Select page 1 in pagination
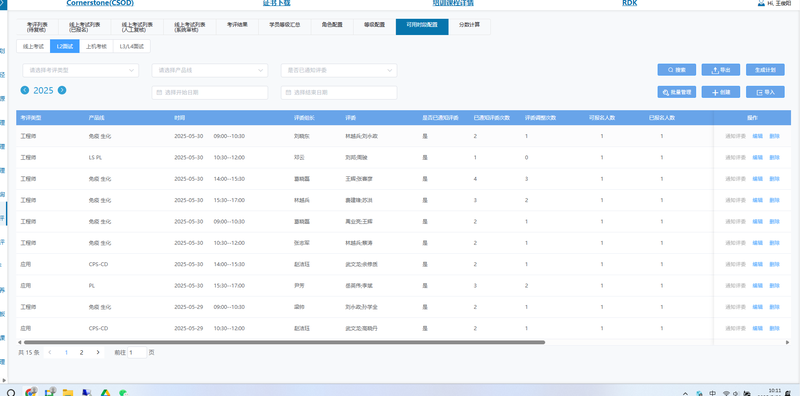Viewport: 800px width, 396px height. (x=66, y=352)
